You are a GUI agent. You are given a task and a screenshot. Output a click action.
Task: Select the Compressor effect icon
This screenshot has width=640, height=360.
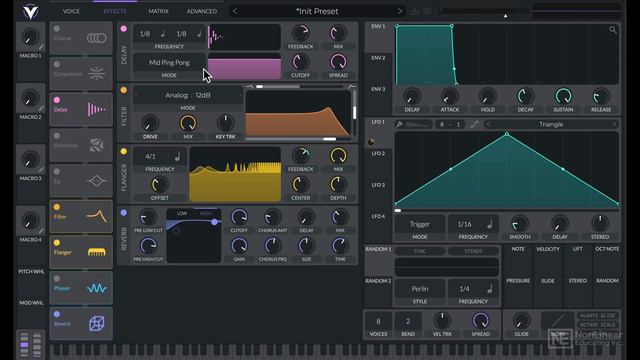point(97,74)
